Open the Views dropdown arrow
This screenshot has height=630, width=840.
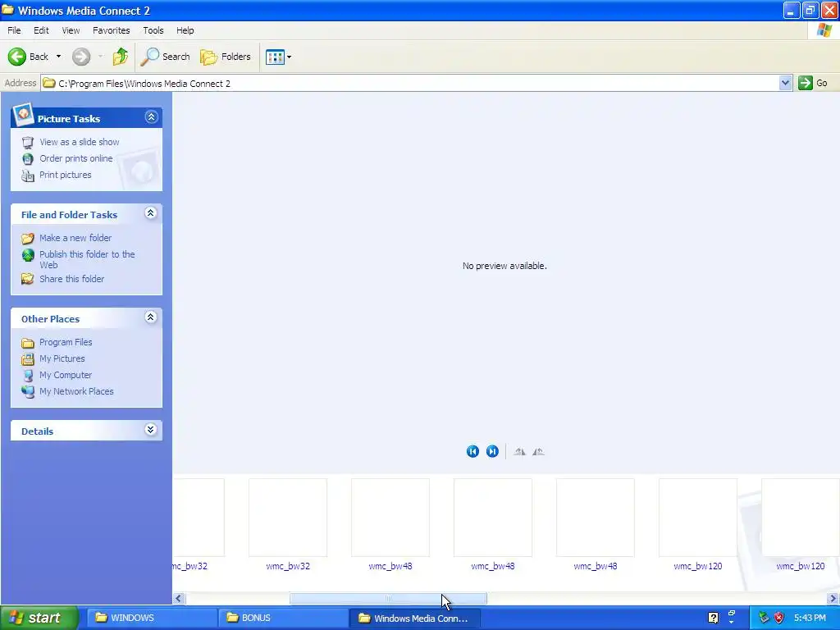point(290,57)
